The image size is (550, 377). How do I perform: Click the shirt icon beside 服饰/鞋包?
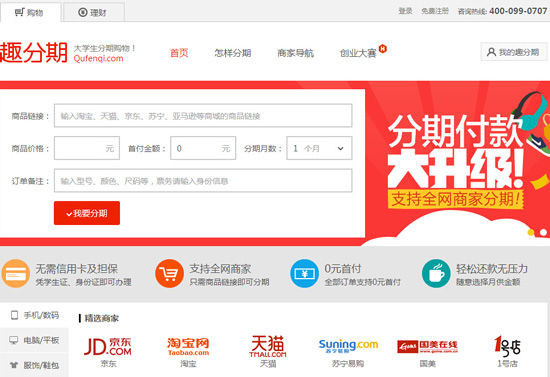pos(14,365)
